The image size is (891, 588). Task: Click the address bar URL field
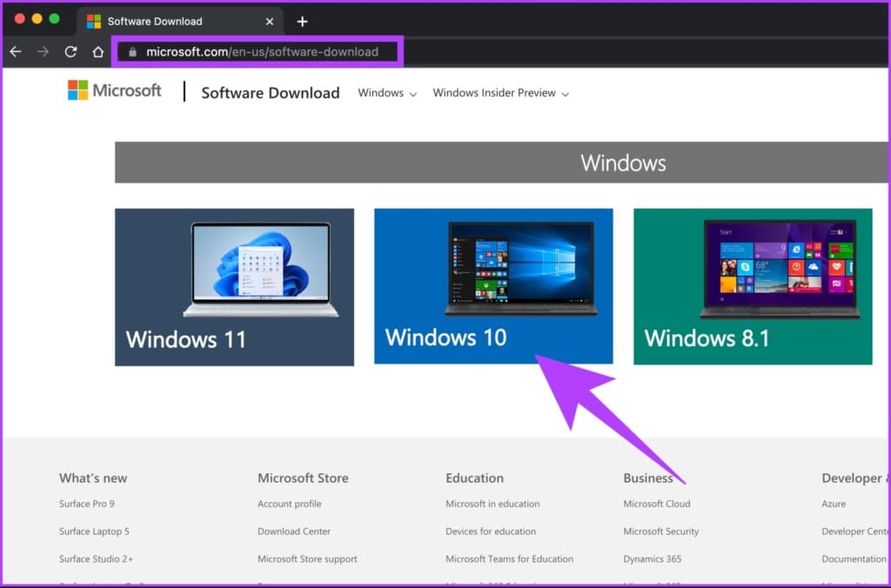[x=258, y=51]
